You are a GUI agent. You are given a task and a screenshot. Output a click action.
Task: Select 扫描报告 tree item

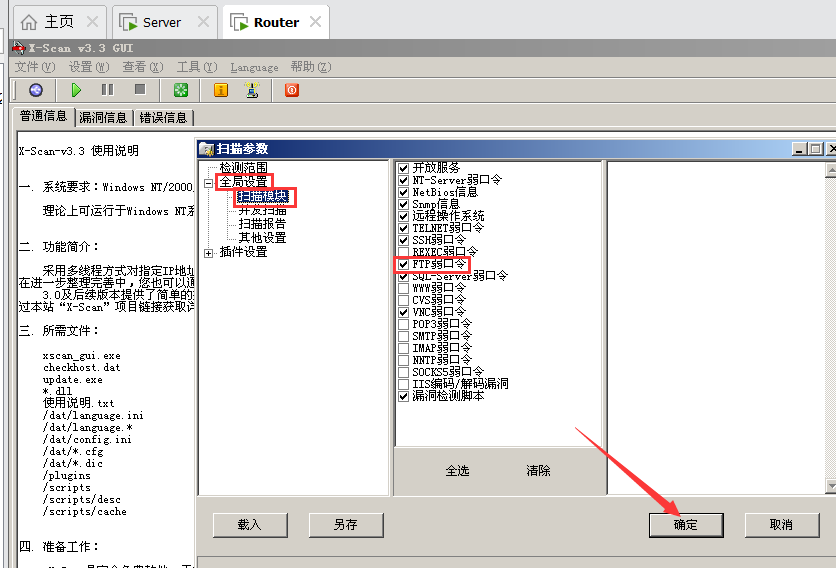point(262,223)
